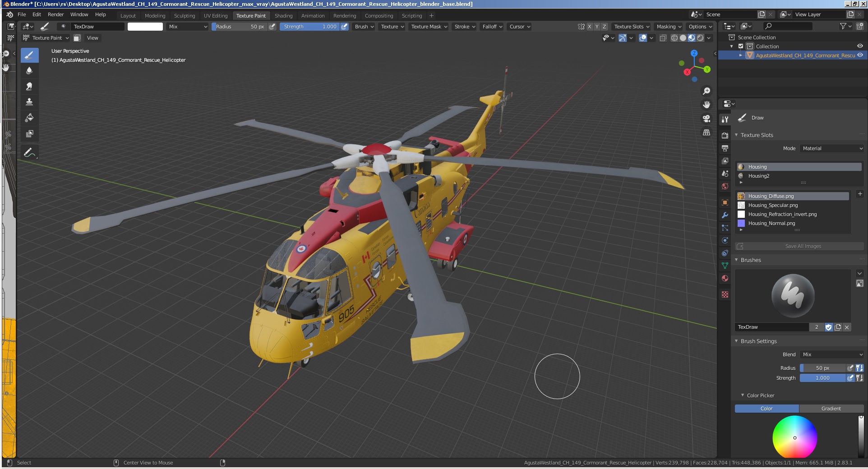Open the Stroke dropdown
The image size is (868, 469).
click(x=464, y=27)
